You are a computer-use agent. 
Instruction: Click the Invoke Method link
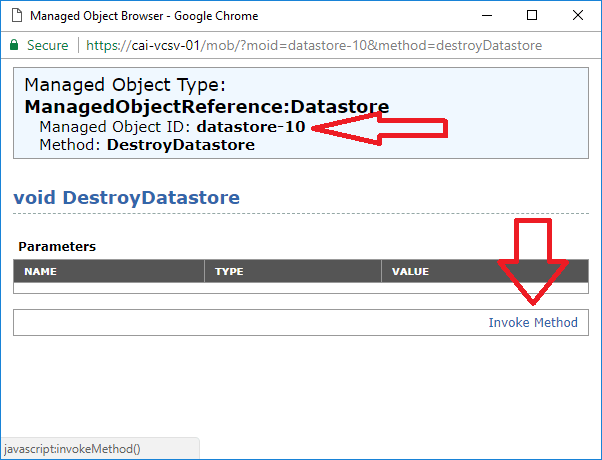click(x=532, y=322)
